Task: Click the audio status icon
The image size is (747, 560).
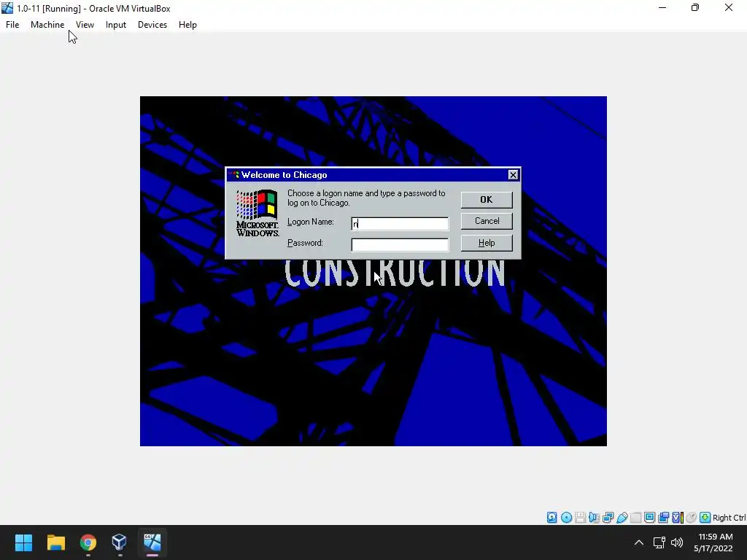Action: point(594,518)
